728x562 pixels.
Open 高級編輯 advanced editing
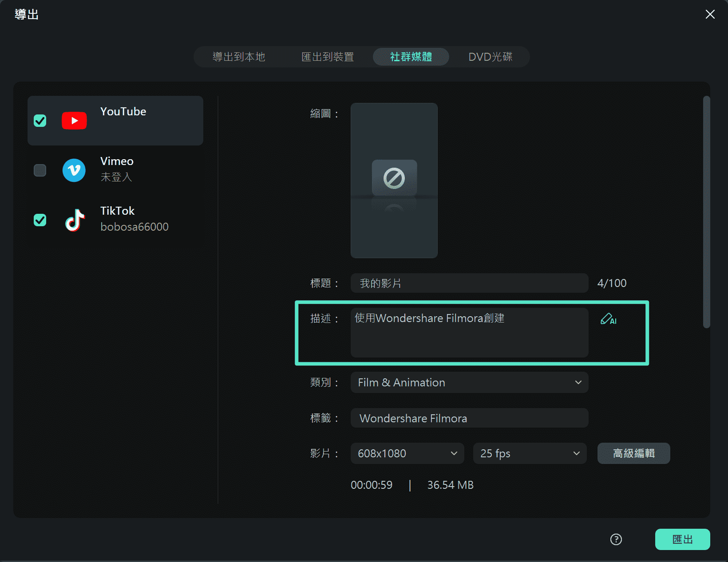pos(634,453)
